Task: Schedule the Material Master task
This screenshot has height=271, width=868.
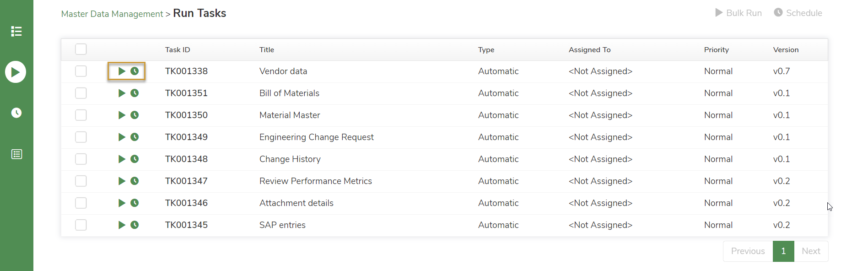Action: coord(135,115)
